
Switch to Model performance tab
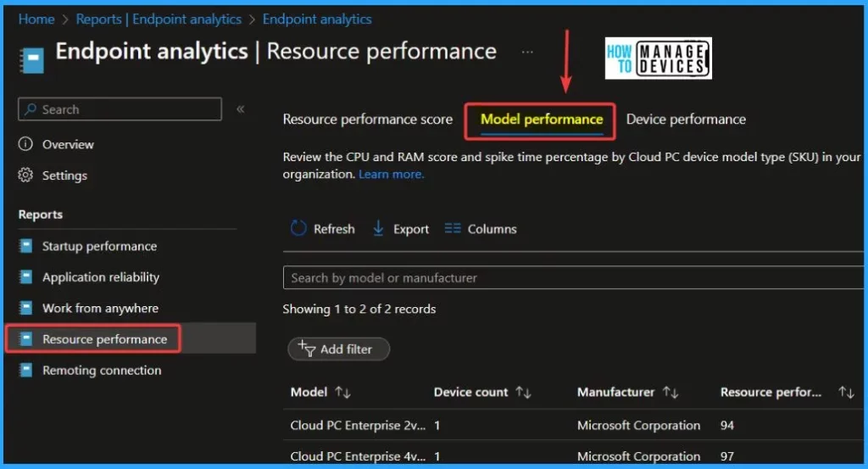pyautogui.click(x=542, y=119)
